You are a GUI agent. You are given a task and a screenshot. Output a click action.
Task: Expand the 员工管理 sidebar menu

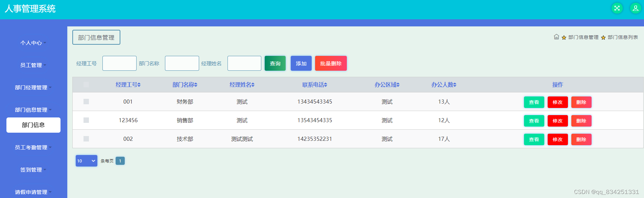(33, 65)
